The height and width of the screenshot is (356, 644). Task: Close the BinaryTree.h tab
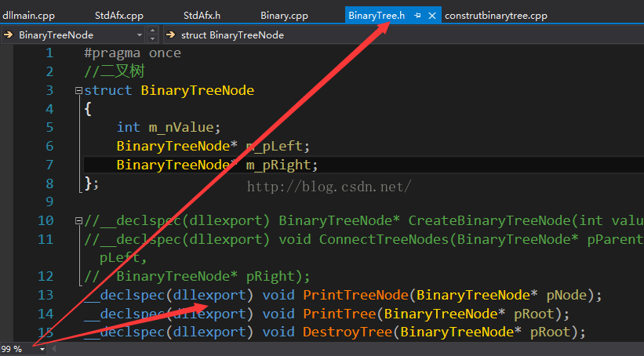pos(432,16)
